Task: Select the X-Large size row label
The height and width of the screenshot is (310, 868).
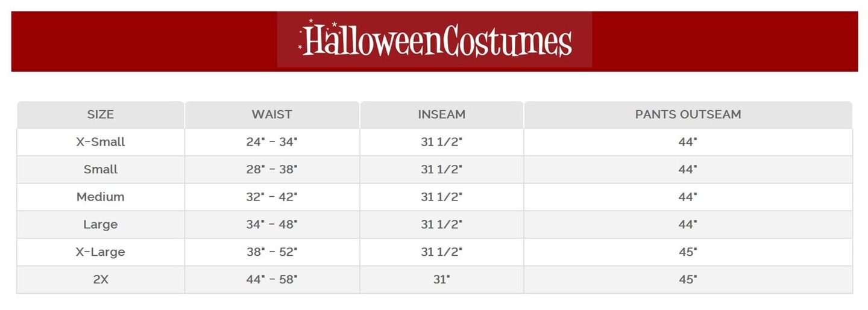Action: [100, 252]
